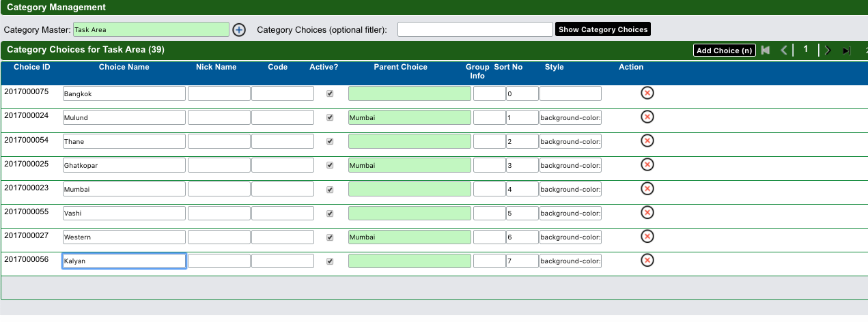Toggle Active checkbox for Vashi

click(330, 214)
